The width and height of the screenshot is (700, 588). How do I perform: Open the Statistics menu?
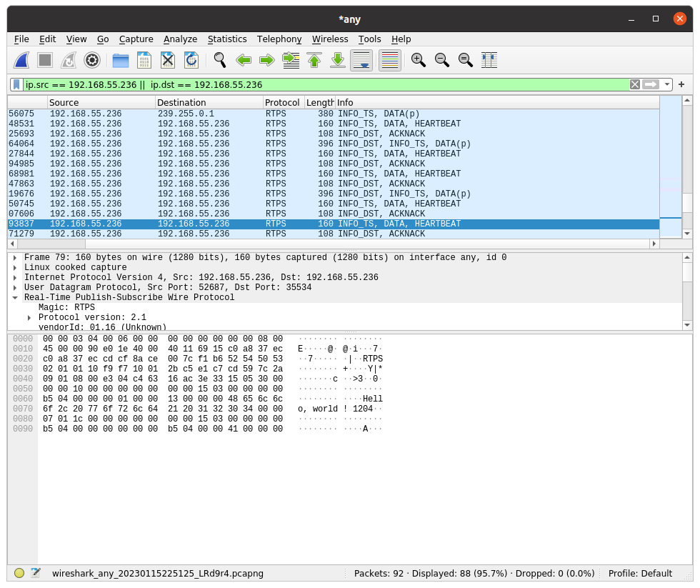point(227,39)
